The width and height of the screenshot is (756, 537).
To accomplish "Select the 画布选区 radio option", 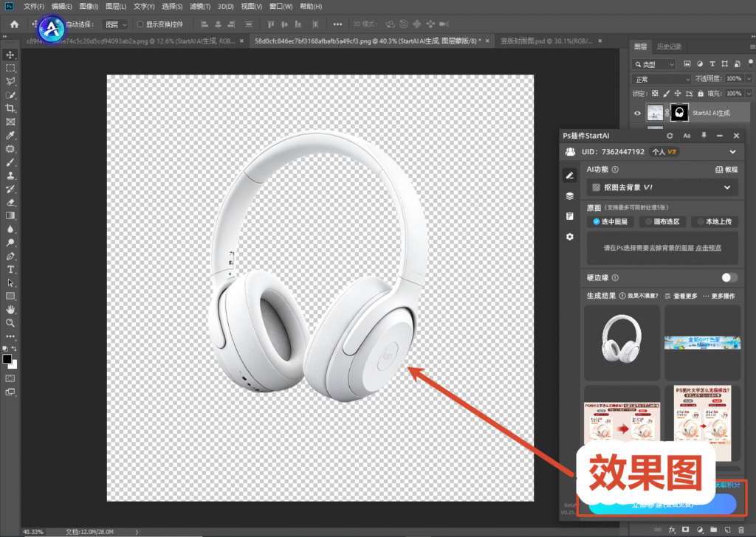I will click(662, 221).
